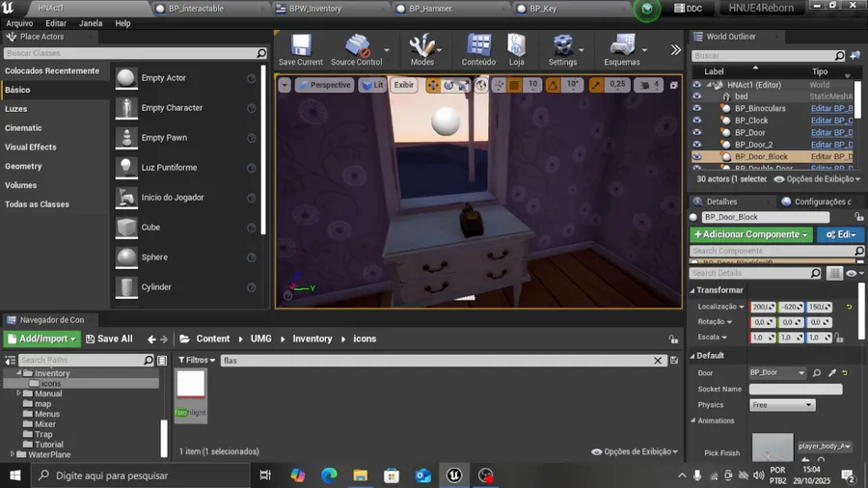Screen dimensions: 868x488
Task: Switch to the BP_Interactable tab
Action: coord(196,9)
